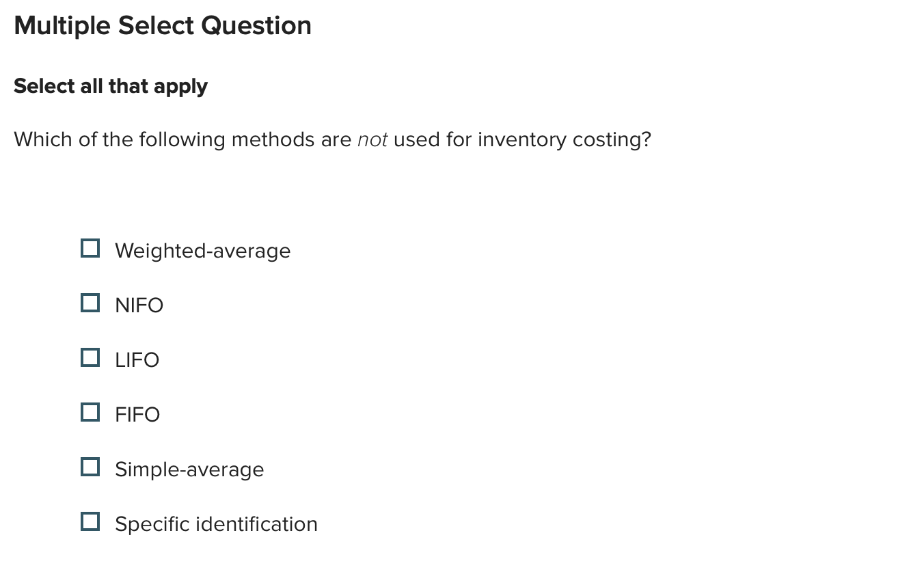The height and width of the screenshot is (574, 924).
Task: Mark NIFO as a selected answer
Action: (90, 302)
